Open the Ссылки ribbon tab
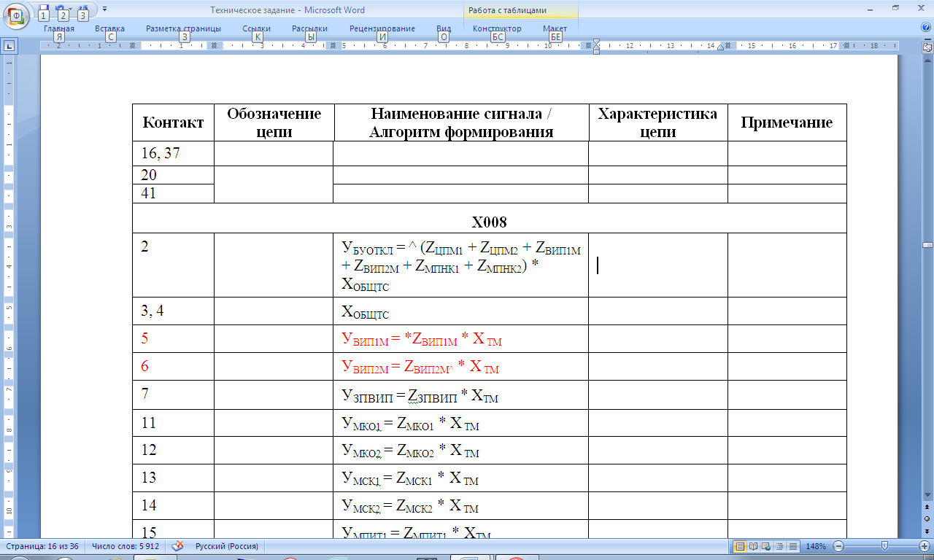934x560 pixels. [257, 28]
